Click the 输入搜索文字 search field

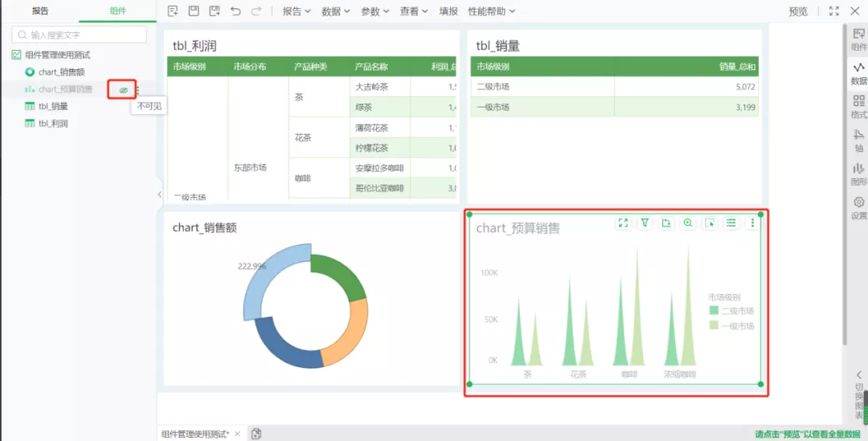point(79,35)
